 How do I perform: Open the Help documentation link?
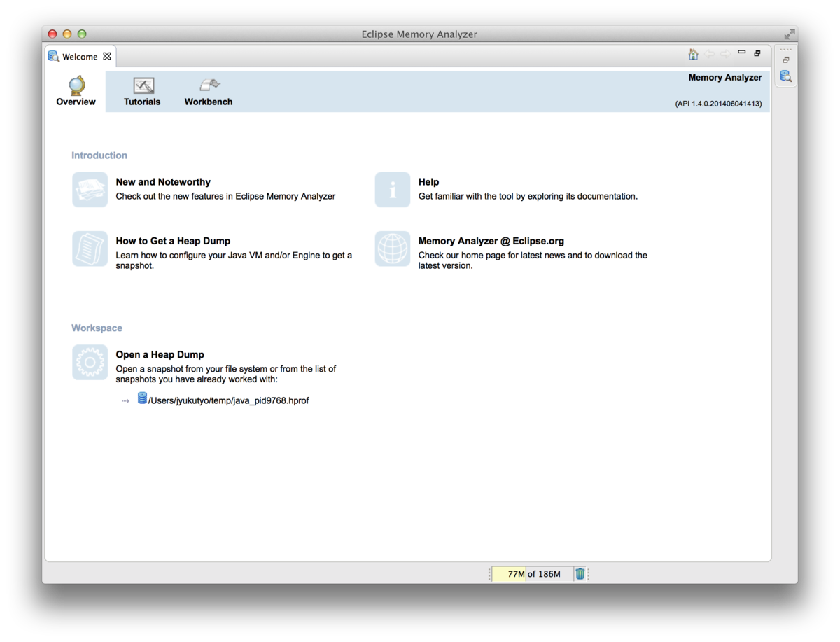click(x=428, y=181)
